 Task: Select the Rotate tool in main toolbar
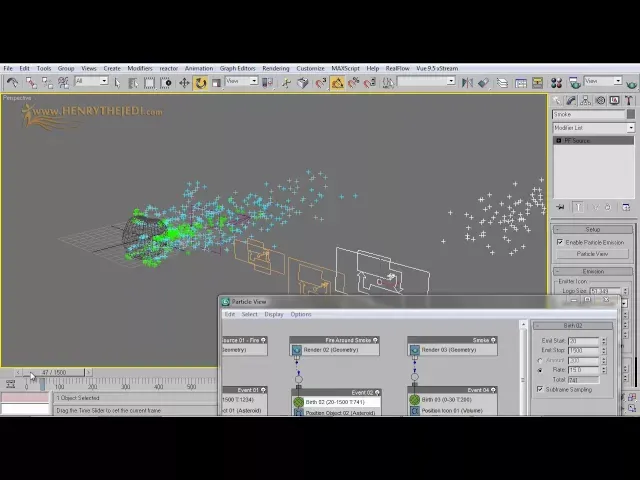201,83
